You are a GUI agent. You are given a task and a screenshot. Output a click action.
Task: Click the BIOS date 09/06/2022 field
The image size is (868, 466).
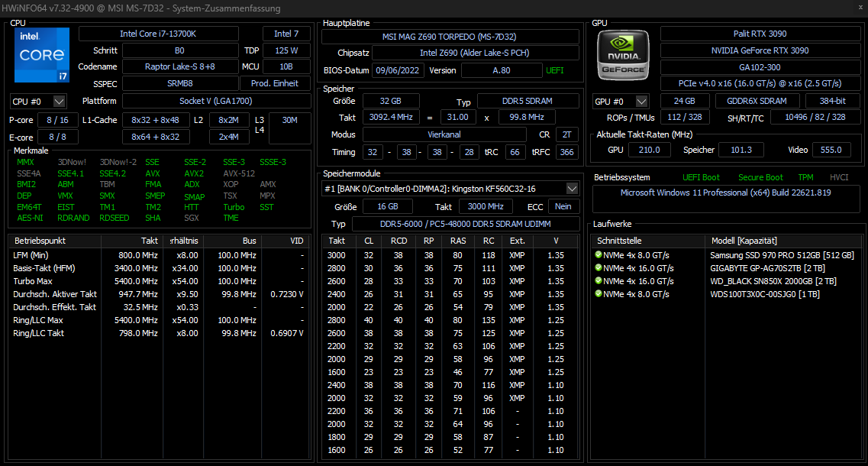click(x=398, y=70)
